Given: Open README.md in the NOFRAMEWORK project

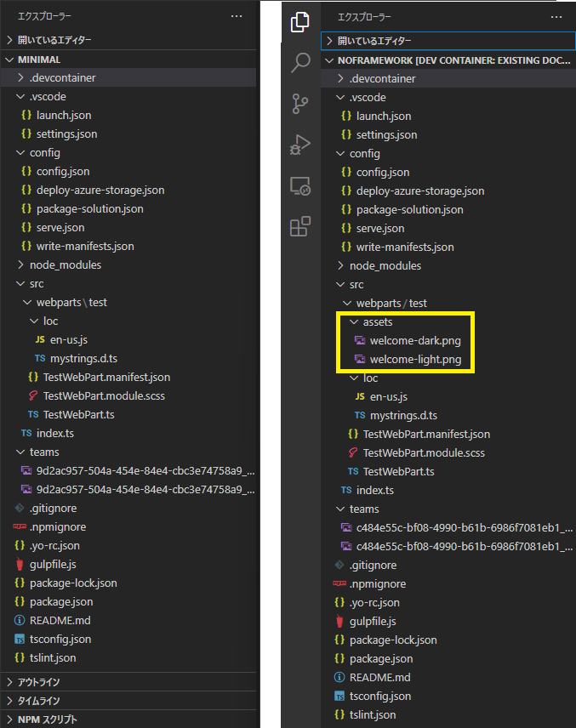Looking at the screenshot, I should point(379,678).
